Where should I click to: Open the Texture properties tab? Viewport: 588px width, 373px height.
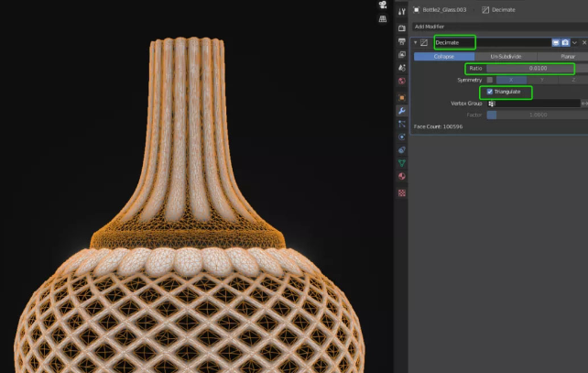402,192
